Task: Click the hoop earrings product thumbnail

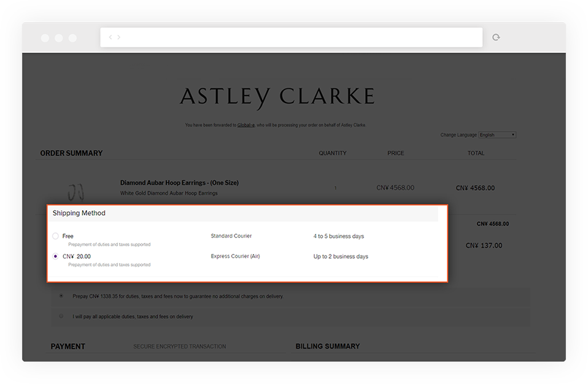Action: [x=75, y=192]
